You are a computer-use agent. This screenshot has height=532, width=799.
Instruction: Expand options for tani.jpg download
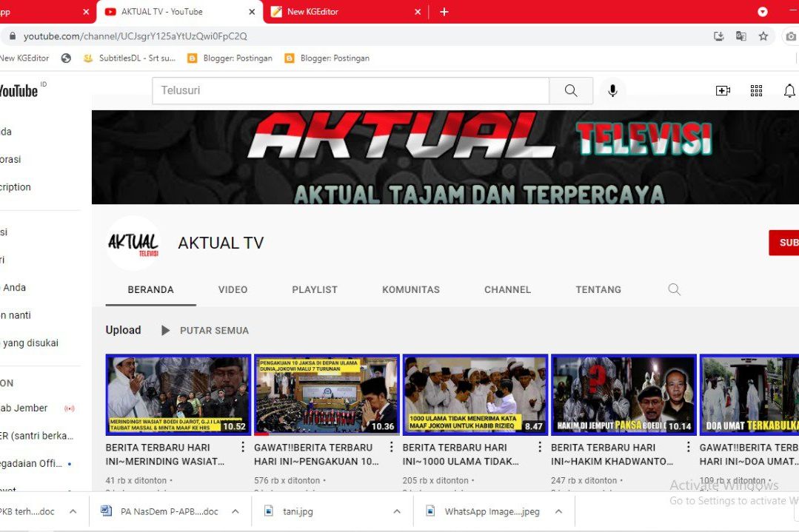tap(397, 511)
